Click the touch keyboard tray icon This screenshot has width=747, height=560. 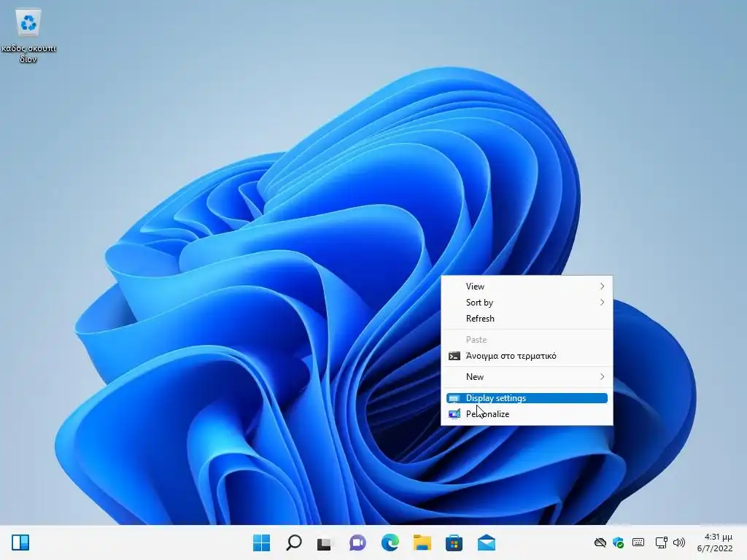click(x=638, y=542)
